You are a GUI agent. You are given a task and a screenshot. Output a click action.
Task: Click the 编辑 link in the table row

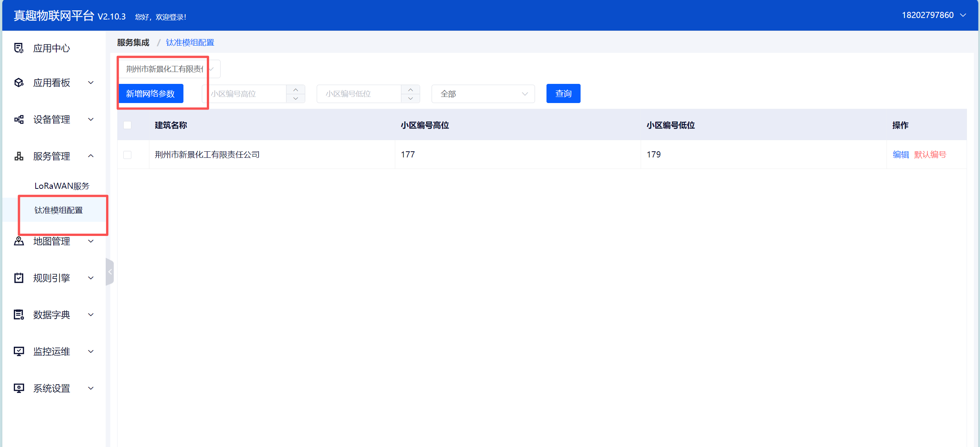(x=901, y=154)
